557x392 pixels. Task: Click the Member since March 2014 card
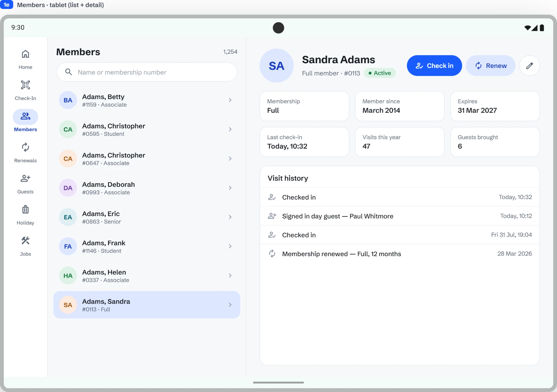[x=400, y=106]
